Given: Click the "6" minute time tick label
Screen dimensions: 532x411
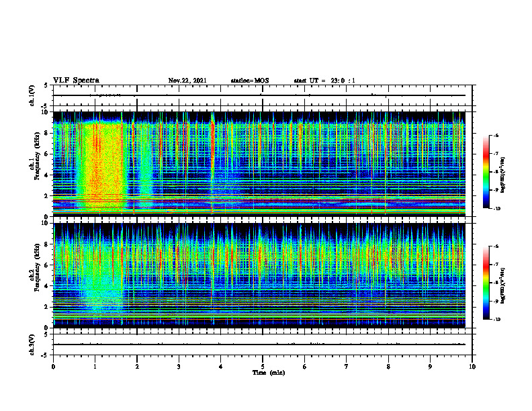Looking at the screenshot, I should [305, 367].
